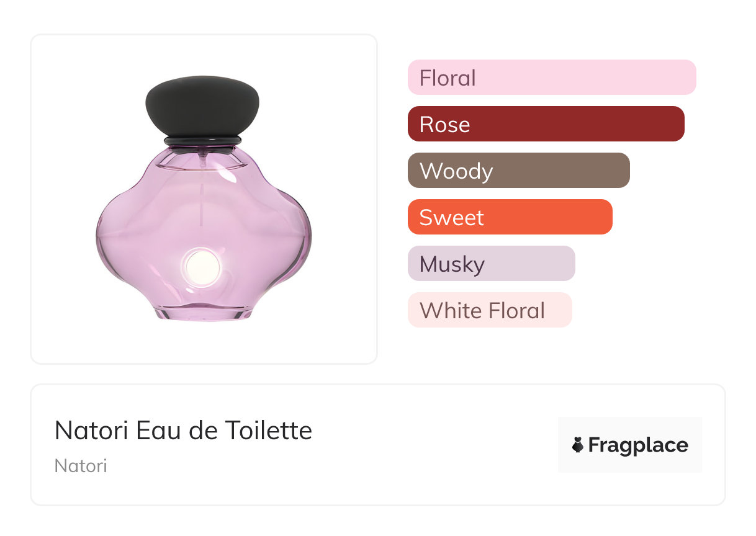
Task: Open the gray Natori brand name link
Action: click(x=81, y=466)
